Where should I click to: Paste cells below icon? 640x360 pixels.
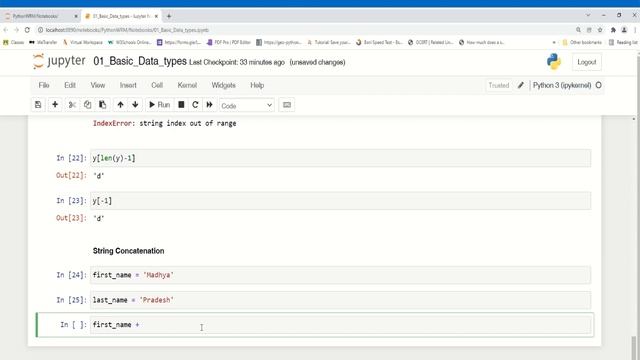[102, 105]
